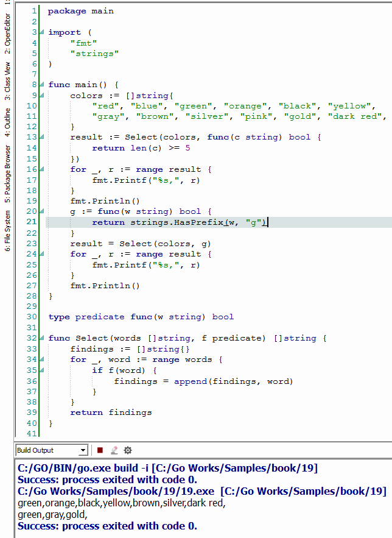
Task: Fold the g function at line 20
Action: pyautogui.click(x=41, y=211)
